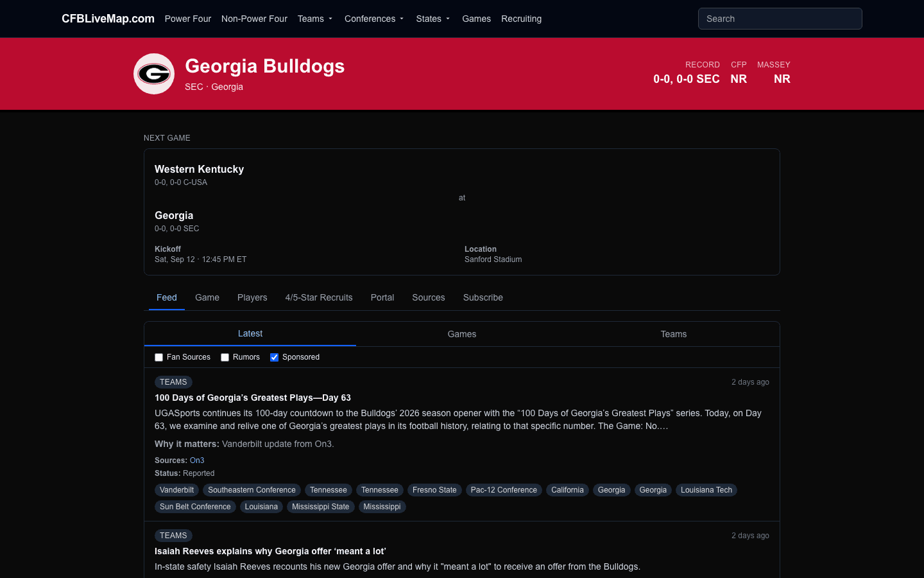Viewport: 924px width, 578px height.
Task: Open the Conferences dropdown menu
Action: 375,19
